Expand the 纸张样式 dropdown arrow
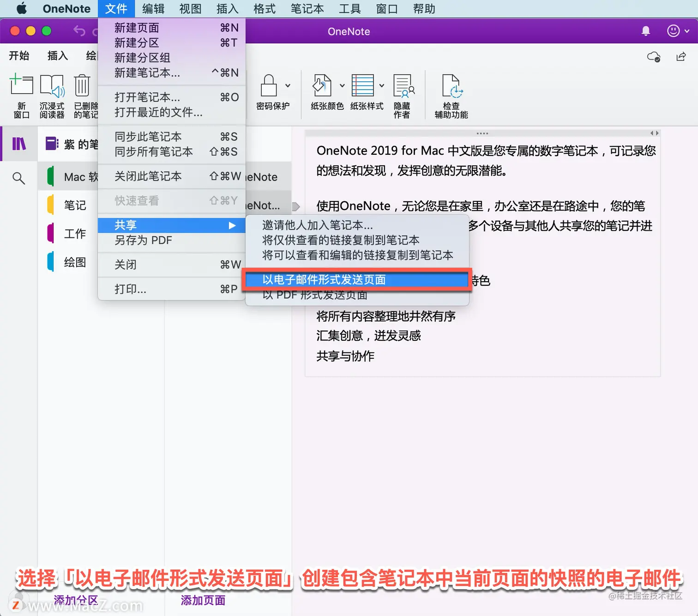 click(x=382, y=85)
